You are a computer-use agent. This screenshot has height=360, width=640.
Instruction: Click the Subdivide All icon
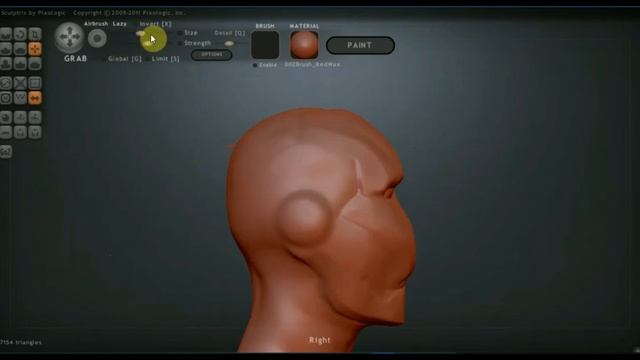pos(35,83)
